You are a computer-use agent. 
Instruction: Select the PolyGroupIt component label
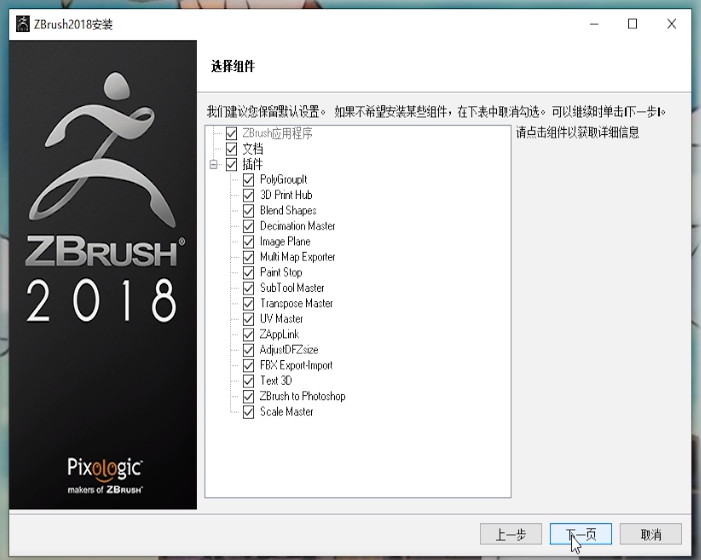point(283,180)
